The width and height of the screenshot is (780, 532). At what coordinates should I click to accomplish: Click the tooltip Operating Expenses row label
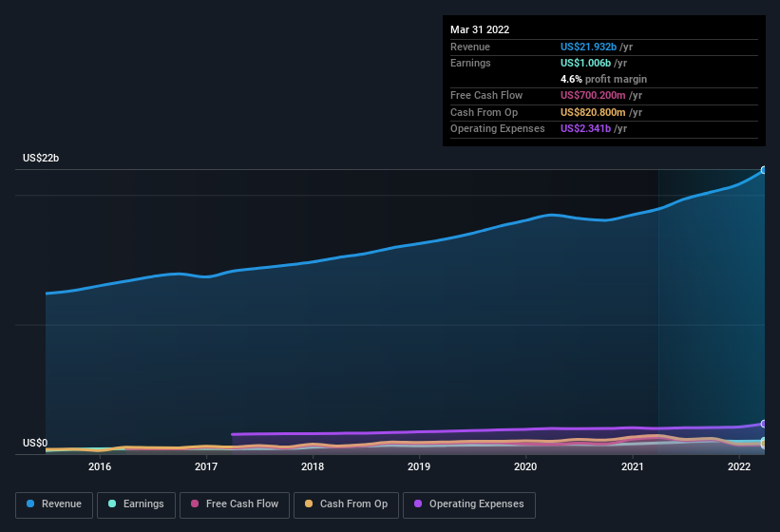click(498, 129)
